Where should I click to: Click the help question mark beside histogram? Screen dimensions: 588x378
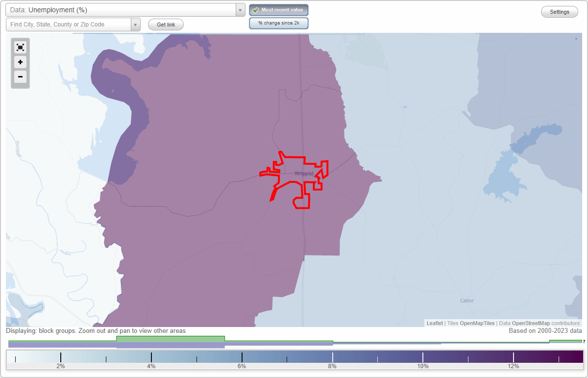tap(584, 341)
